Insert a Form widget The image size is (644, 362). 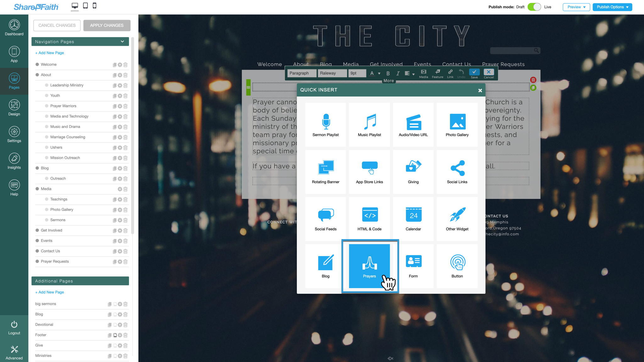point(413,266)
